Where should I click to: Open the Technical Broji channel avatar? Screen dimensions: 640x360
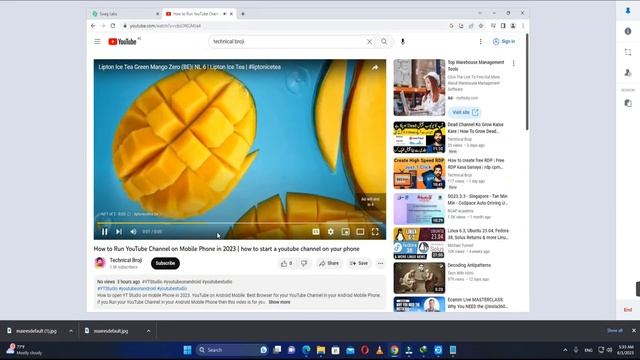tap(100, 263)
